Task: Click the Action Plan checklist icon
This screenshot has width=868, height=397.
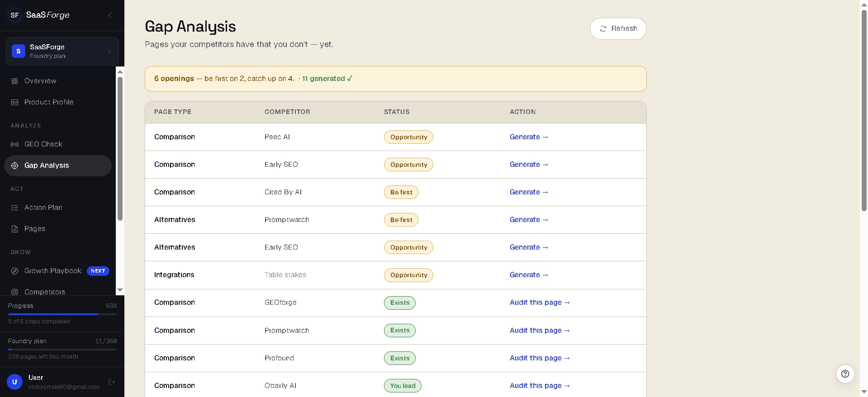Action: pyautogui.click(x=14, y=208)
